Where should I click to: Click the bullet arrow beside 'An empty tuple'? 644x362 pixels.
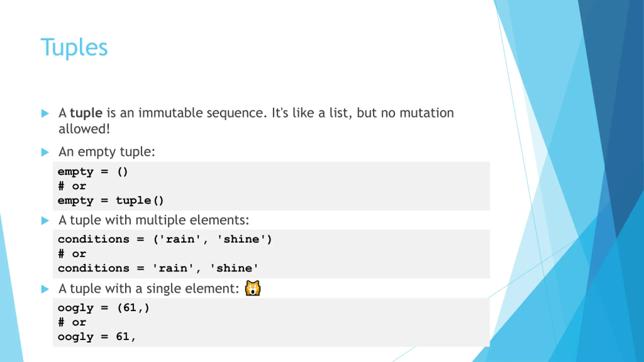(45, 152)
